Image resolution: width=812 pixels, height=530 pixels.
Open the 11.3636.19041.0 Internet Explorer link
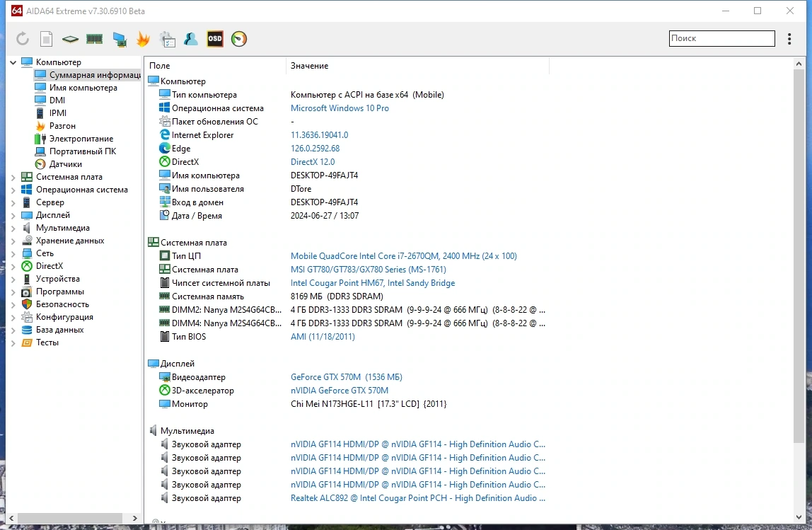coord(319,135)
